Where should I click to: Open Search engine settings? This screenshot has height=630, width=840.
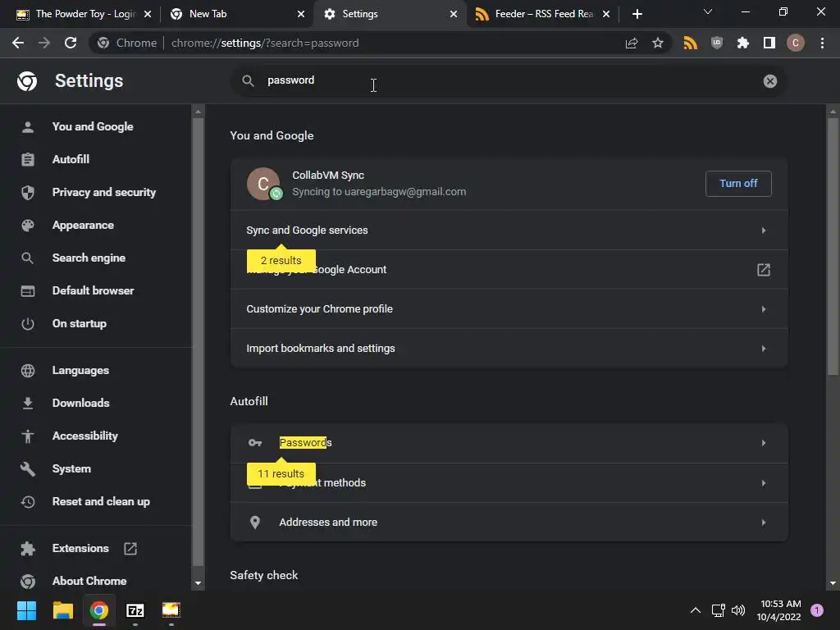89,258
